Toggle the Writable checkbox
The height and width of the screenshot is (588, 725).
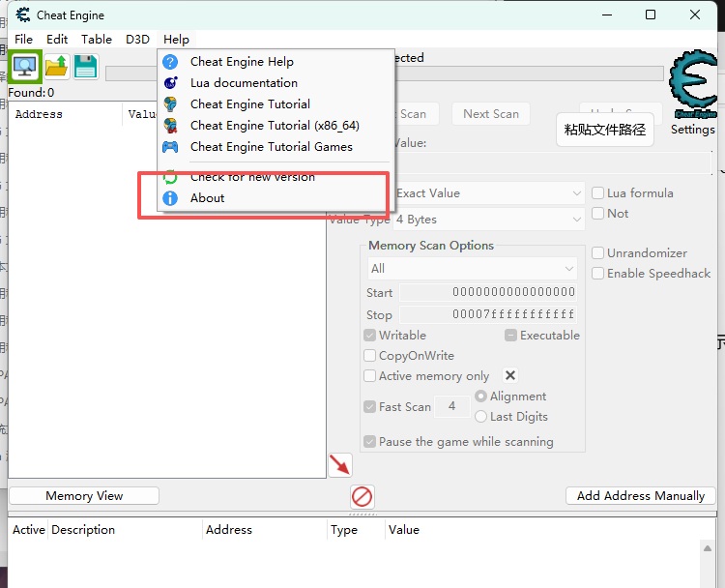[x=369, y=336]
